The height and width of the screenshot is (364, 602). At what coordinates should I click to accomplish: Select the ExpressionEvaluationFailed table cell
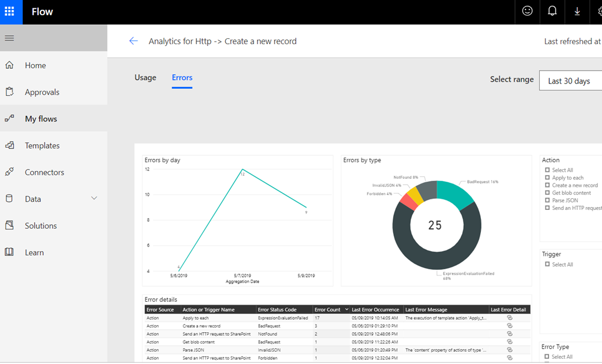(283, 318)
